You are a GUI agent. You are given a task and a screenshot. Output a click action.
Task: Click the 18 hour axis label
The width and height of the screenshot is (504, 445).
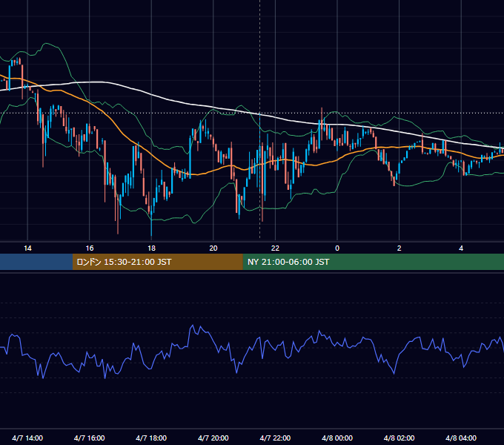coord(151,248)
